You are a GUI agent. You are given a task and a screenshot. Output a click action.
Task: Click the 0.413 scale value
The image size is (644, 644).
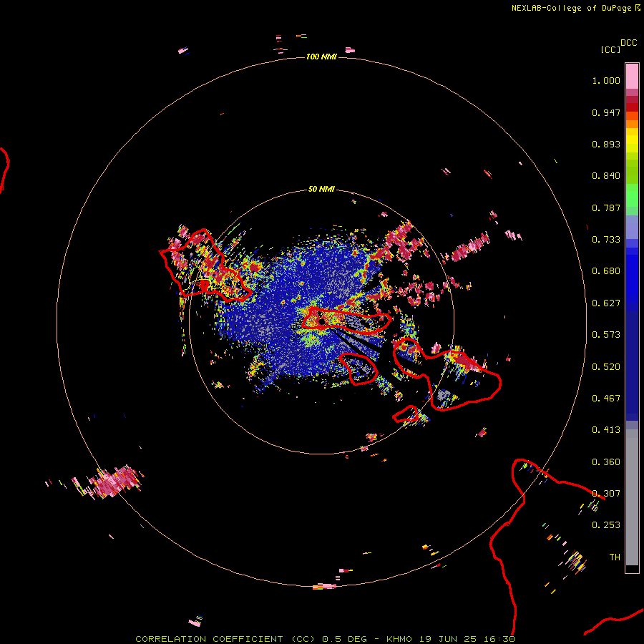pos(606,430)
